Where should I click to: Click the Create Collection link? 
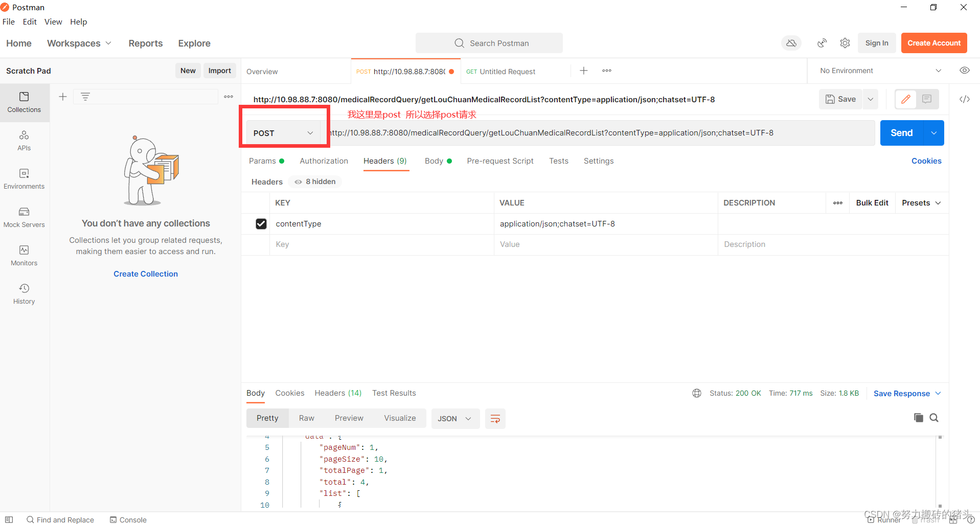point(146,274)
